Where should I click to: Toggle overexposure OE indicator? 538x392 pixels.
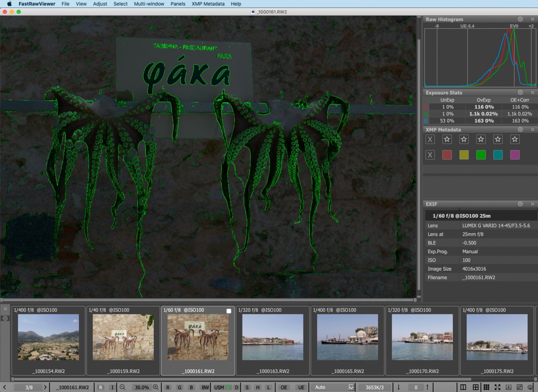pyautogui.click(x=284, y=387)
